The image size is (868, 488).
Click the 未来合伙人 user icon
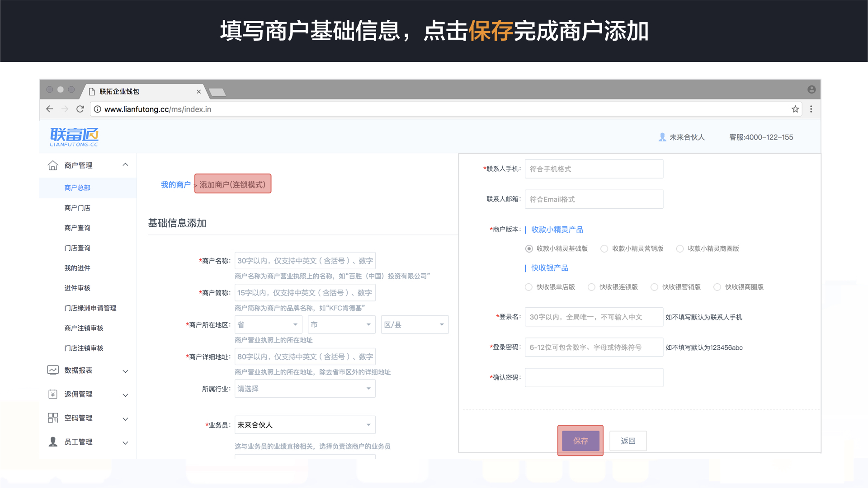coord(662,137)
